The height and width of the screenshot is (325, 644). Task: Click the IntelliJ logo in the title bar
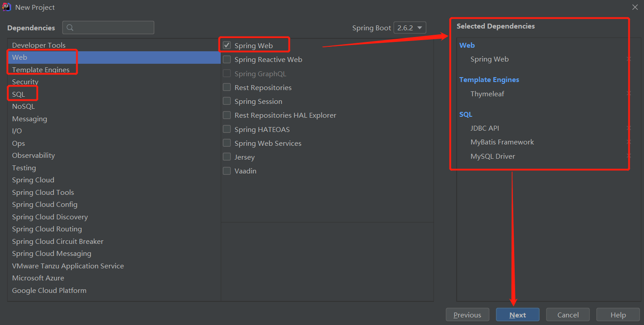[7, 7]
